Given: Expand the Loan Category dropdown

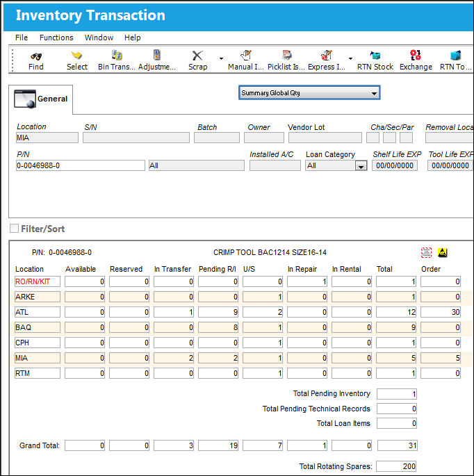Looking at the screenshot, I should [x=361, y=166].
